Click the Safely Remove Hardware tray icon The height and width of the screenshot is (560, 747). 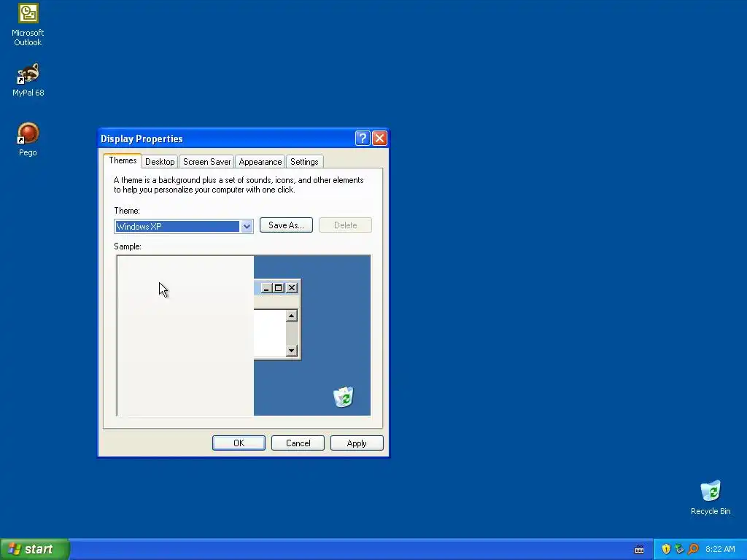click(x=679, y=549)
